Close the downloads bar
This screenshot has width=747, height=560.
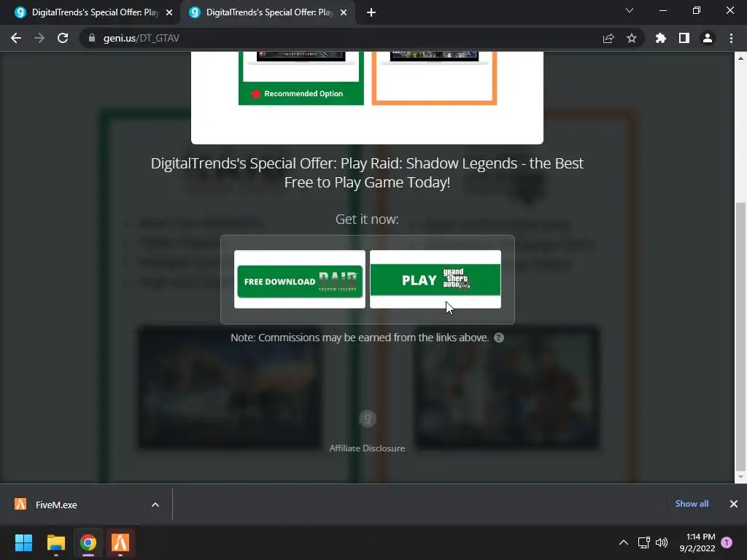[x=734, y=504]
